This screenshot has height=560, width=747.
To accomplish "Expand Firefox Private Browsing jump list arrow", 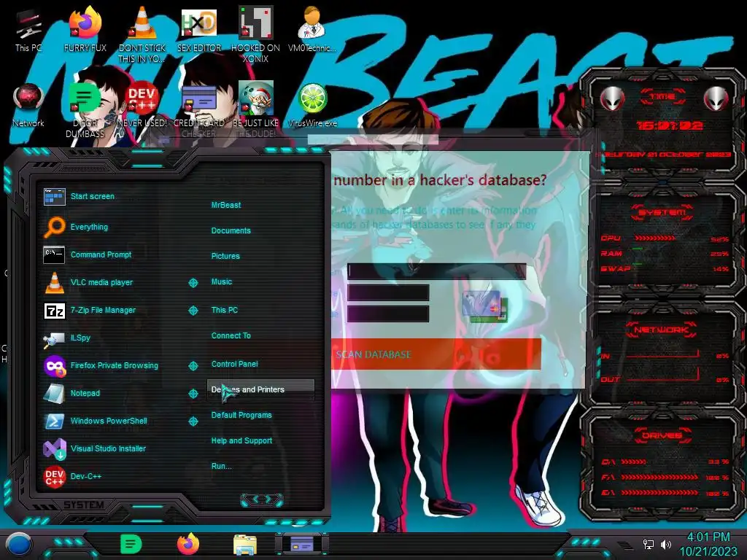I will [x=193, y=365].
